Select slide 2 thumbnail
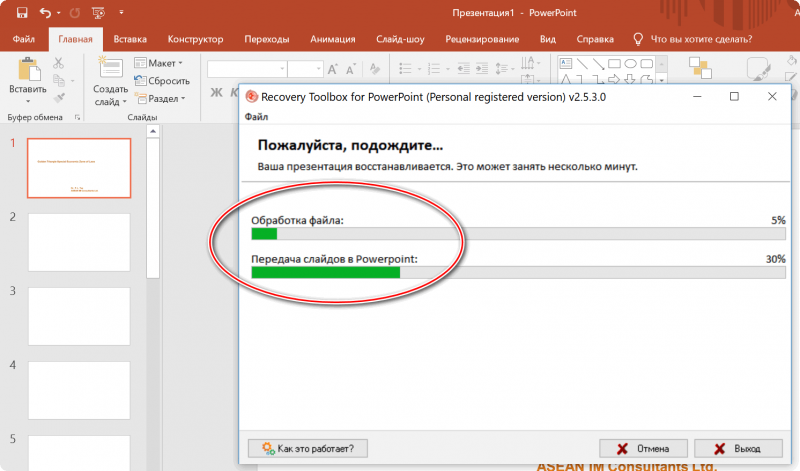 [x=79, y=242]
